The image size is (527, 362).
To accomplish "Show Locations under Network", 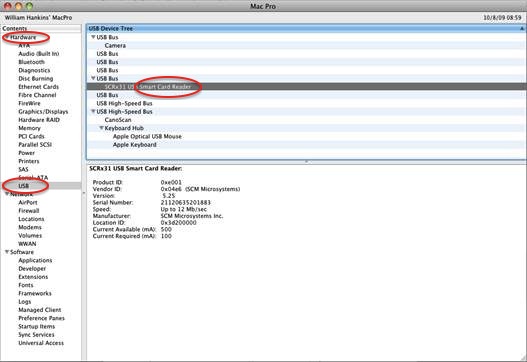I will [31, 219].
